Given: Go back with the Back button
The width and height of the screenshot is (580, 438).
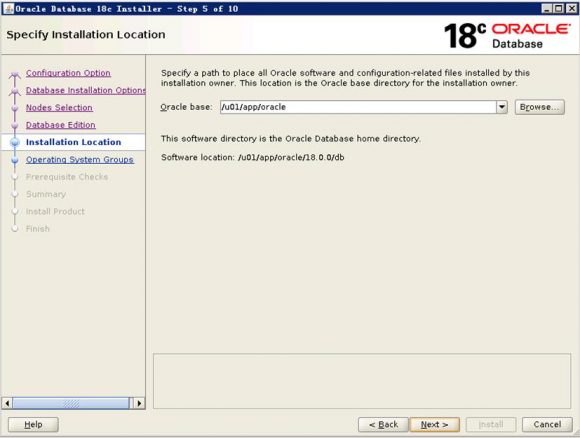Looking at the screenshot, I should 383,425.
